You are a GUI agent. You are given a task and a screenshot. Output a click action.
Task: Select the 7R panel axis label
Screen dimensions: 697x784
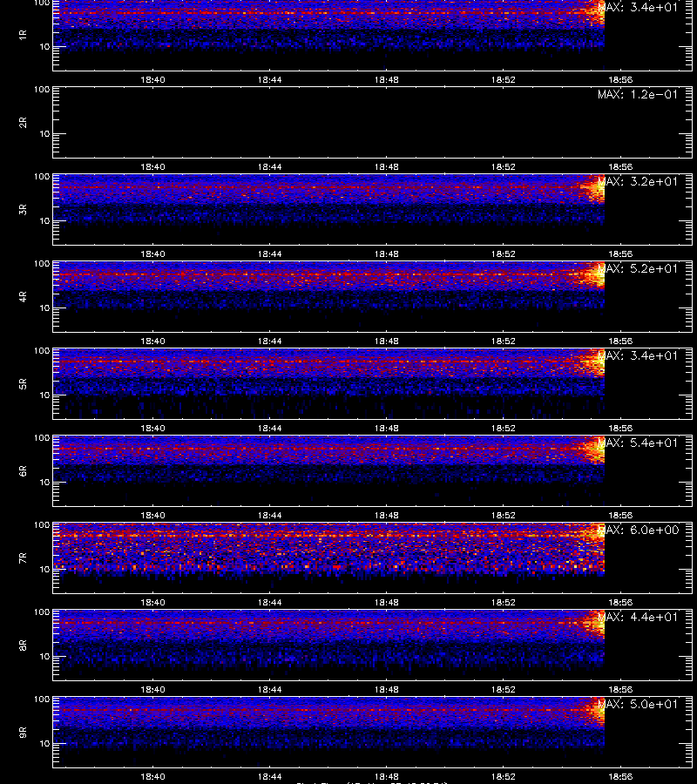point(23,558)
